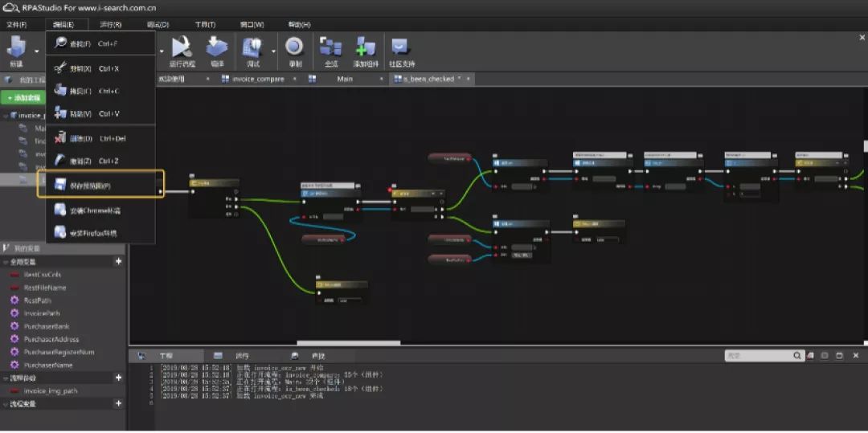Click the grid icon on the invoice_compare tab
This screenshot has height=433, width=868.
[x=225, y=79]
